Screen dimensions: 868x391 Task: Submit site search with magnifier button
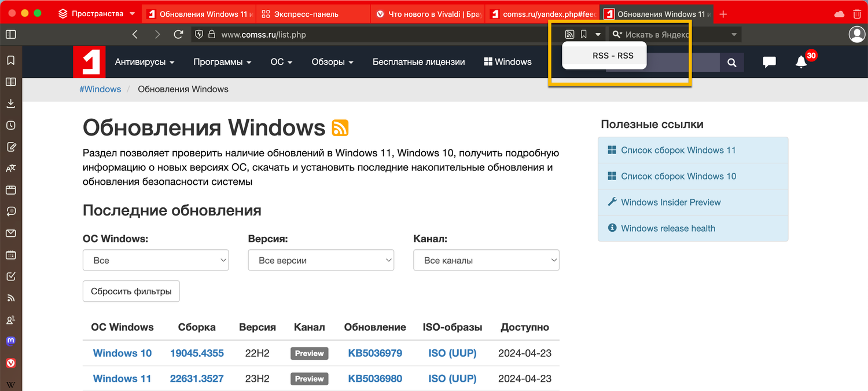[x=732, y=62]
